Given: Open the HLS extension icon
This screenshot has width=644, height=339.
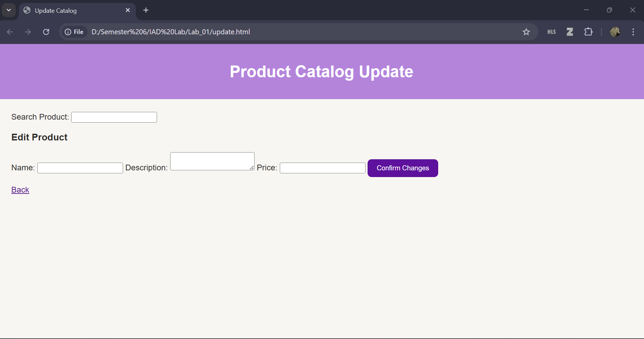Looking at the screenshot, I should 552,32.
